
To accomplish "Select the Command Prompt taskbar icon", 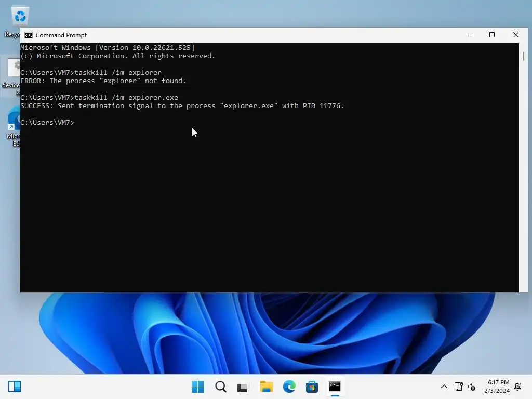I will [335, 387].
